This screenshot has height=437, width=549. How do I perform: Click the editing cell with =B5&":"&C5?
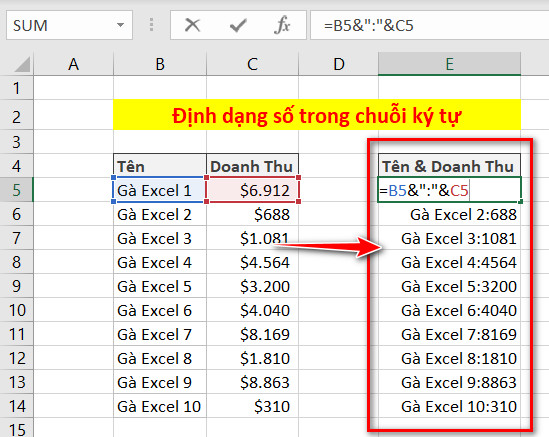point(450,190)
